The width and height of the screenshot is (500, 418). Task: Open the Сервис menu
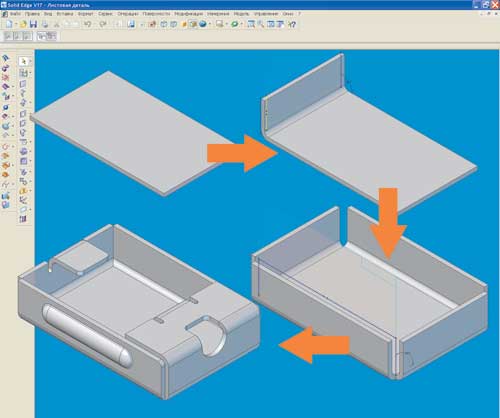[x=105, y=14]
